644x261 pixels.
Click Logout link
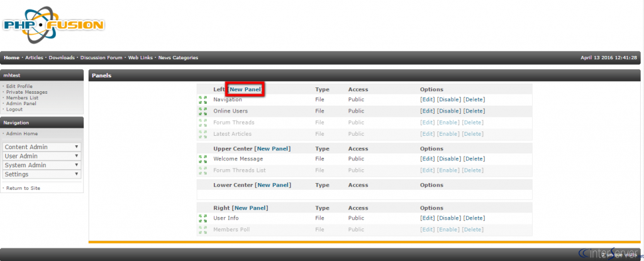14,109
